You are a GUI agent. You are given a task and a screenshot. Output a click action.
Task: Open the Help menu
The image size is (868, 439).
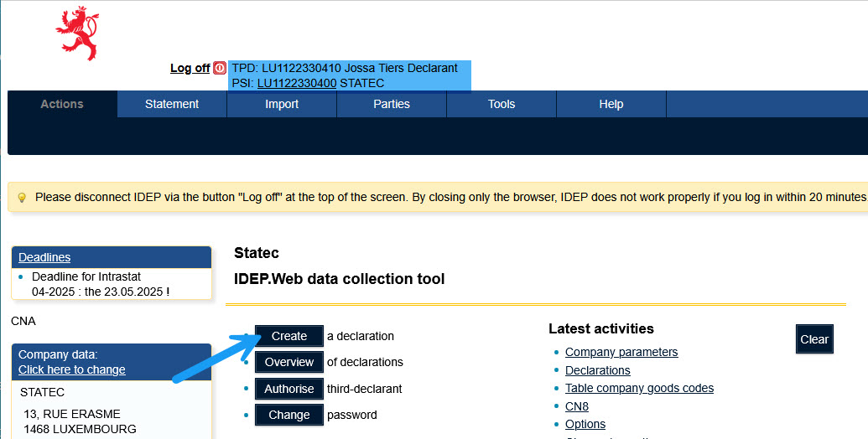click(x=611, y=104)
